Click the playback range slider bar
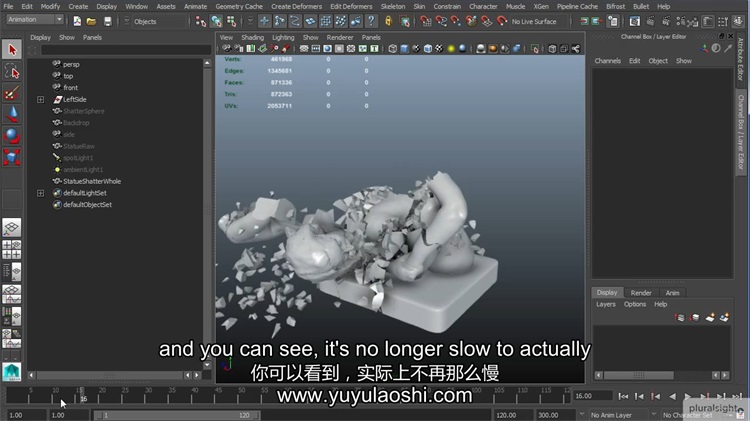This screenshot has width=750, height=421. click(178, 415)
